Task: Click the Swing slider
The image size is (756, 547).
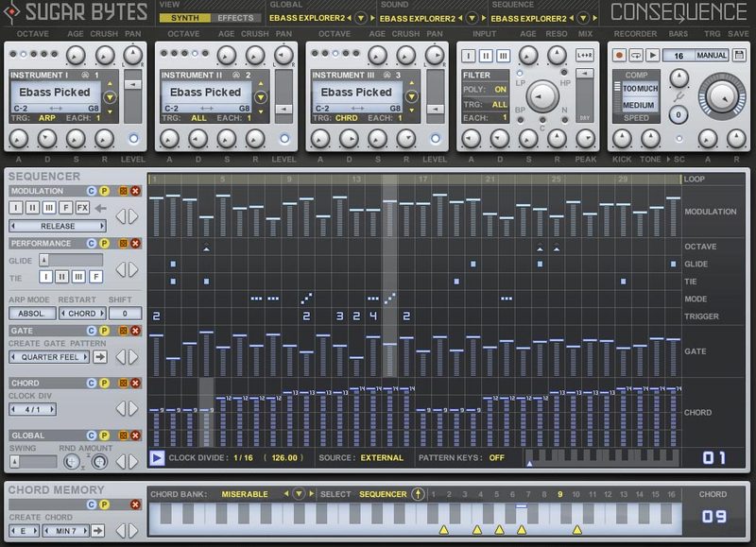Action: tap(33, 462)
